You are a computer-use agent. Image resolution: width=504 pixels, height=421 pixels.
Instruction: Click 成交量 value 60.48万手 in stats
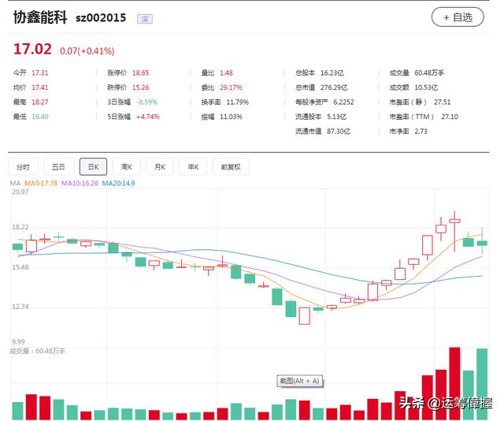pos(429,73)
